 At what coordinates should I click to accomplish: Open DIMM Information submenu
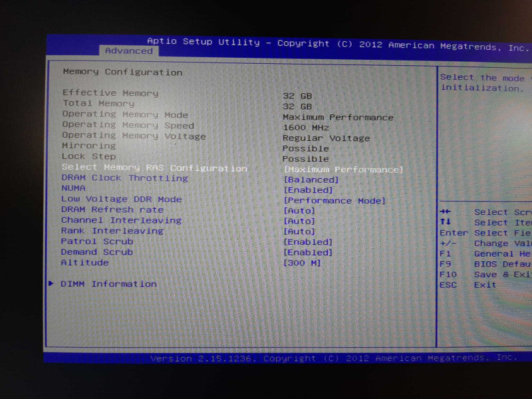tap(108, 284)
